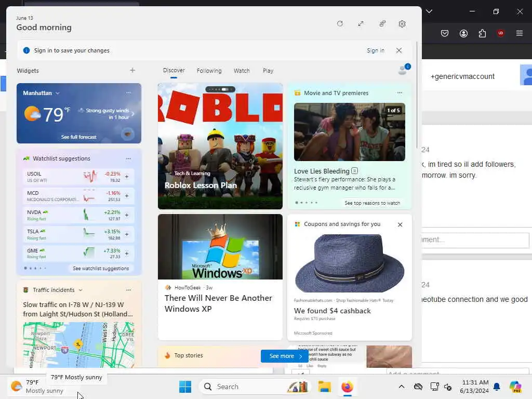The height and width of the screenshot is (399, 532).
Task: Add a new widget with plus icon
Action: click(132, 70)
